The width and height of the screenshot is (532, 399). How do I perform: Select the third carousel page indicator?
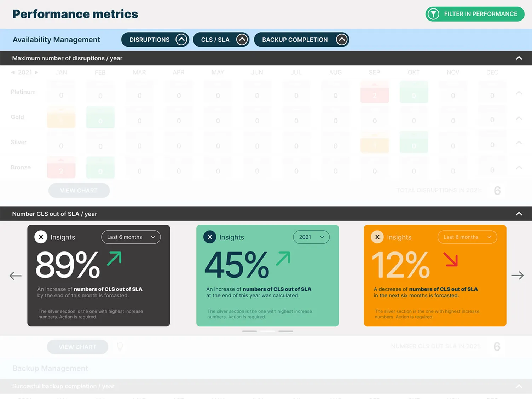pyautogui.click(x=285, y=331)
